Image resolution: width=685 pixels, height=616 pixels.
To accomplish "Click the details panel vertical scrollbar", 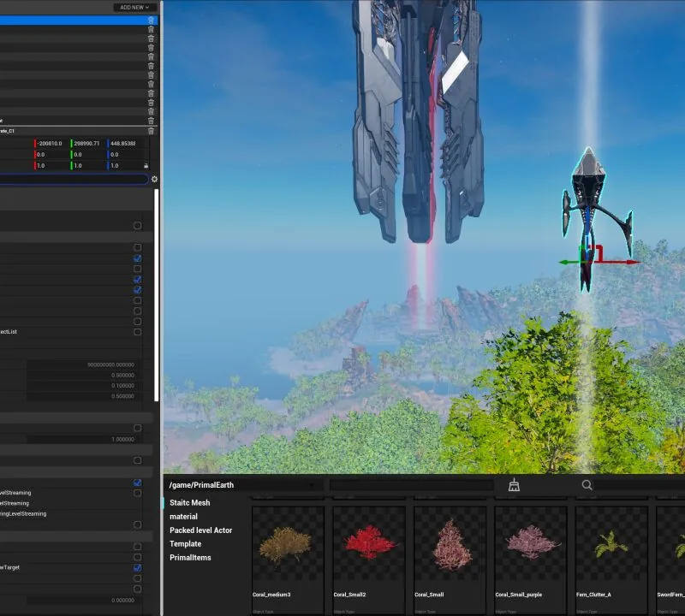I will 157,295.
